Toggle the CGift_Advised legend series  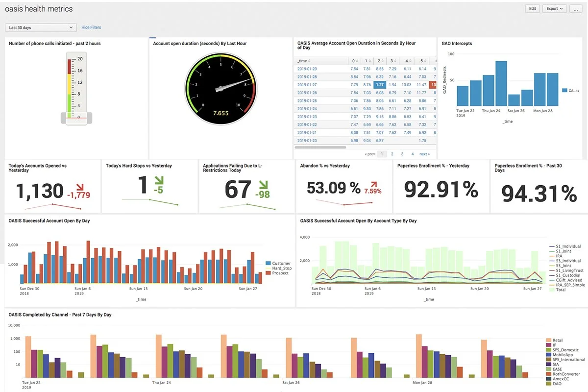pos(565,280)
